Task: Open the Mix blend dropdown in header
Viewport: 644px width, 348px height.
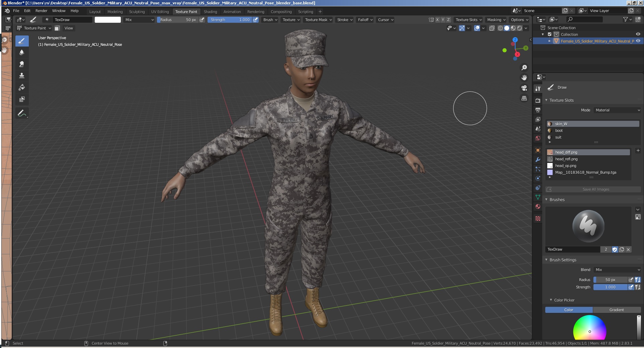Action: [x=139, y=20]
